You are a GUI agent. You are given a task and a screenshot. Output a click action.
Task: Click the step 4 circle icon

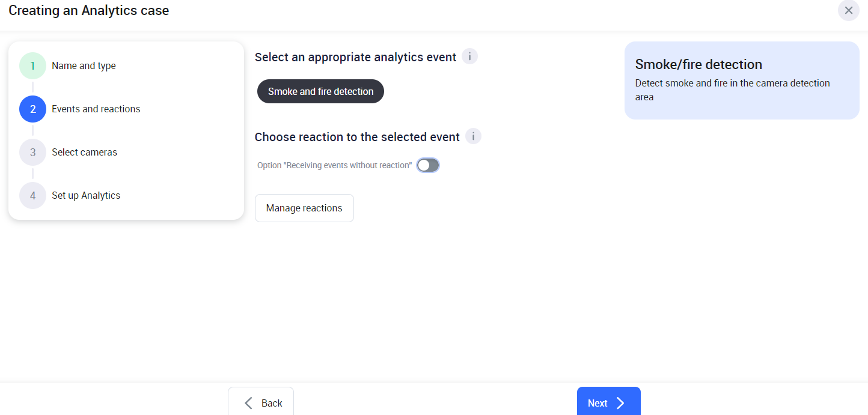32,196
